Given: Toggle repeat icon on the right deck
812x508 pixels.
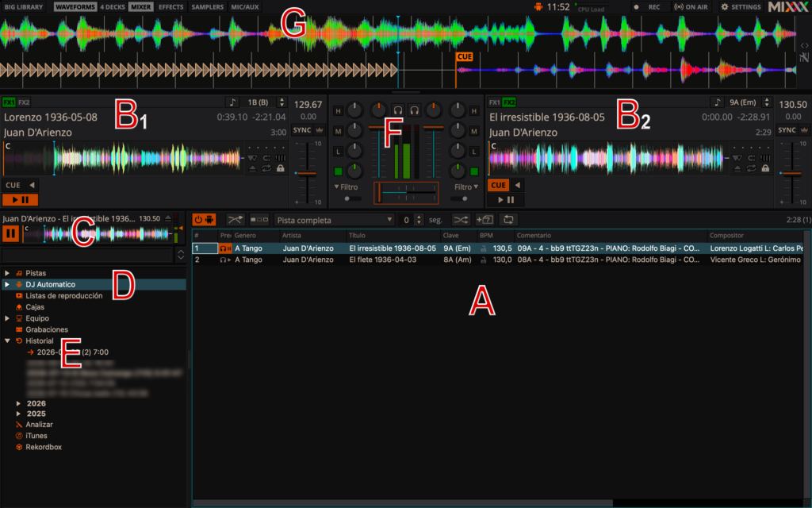Looking at the screenshot, I should click(751, 168).
